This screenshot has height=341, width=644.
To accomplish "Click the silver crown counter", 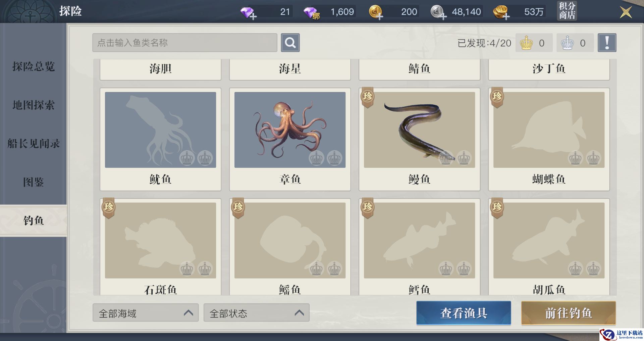I will tap(575, 43).
